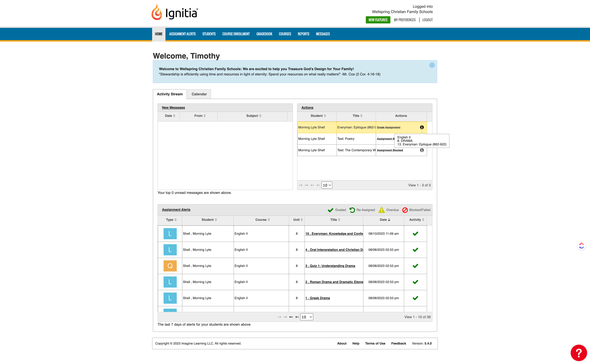Click lesson type icon for Greek Drama row
This screenshot has width=590, height=364.
coord(170,298)
